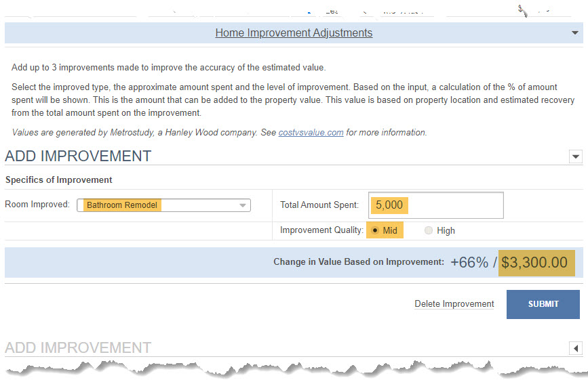Click the Total Amount Spent input field
The image size is (588, 380).
(436, 205)
